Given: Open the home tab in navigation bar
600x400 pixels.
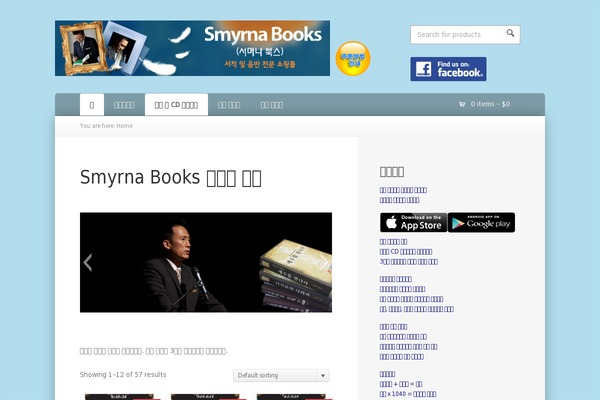Looking at the screenshot, I should pos(92,104).
